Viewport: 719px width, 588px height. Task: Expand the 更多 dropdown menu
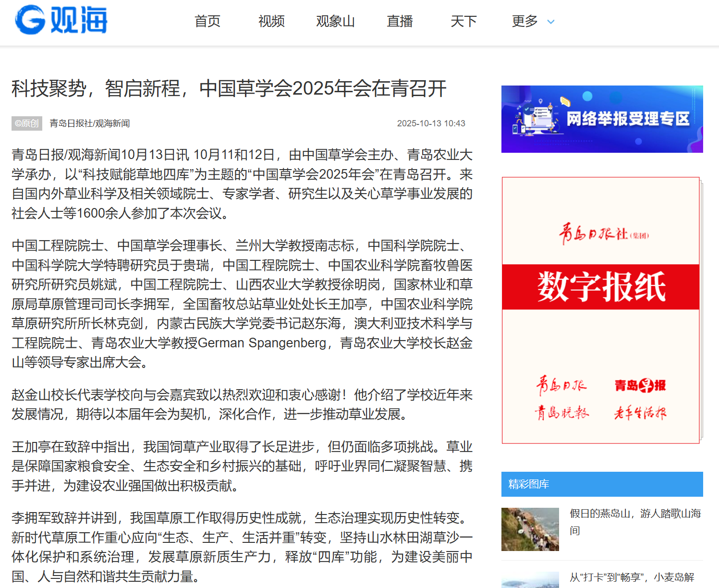[533, 21]
